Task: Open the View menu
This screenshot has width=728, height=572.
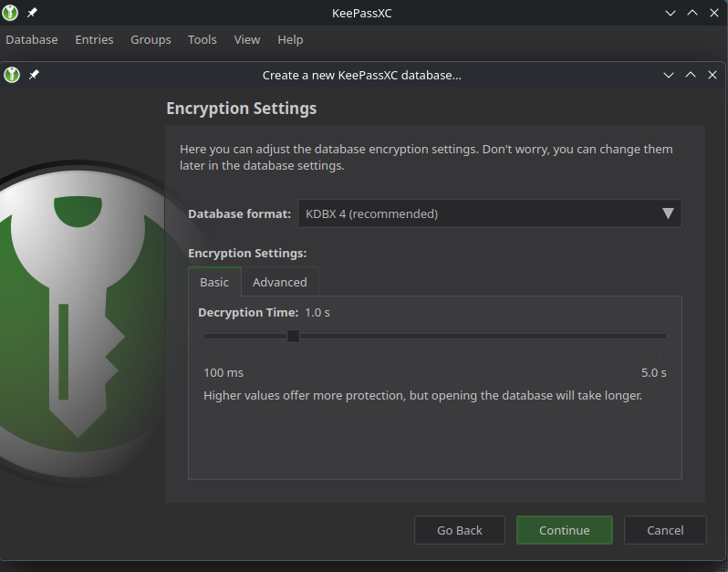Action: tap(247, 40)
